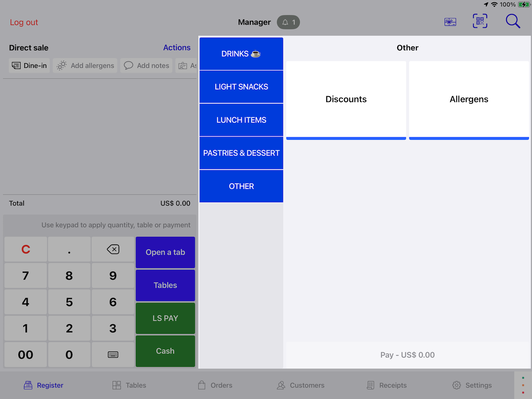Open the Settings tab

pos(472,385)
